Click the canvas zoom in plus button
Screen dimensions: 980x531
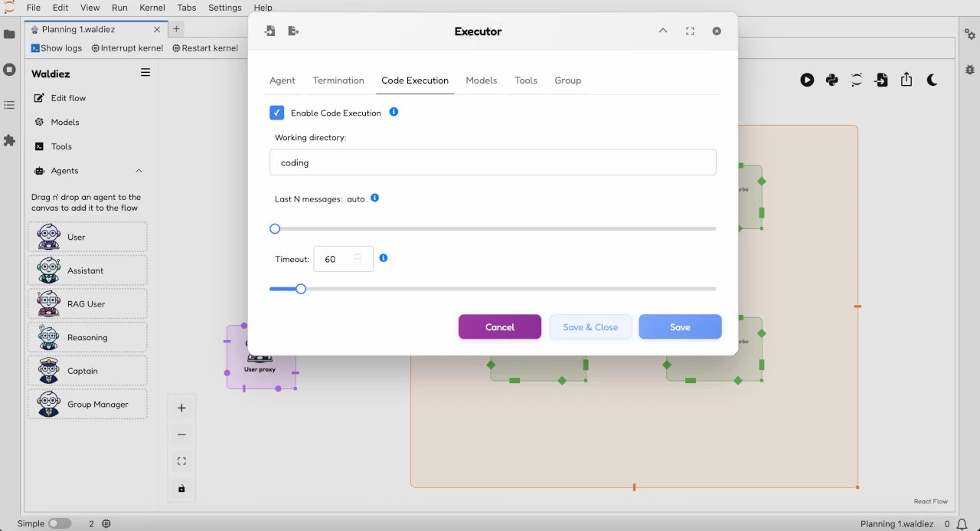click(181, 408)
